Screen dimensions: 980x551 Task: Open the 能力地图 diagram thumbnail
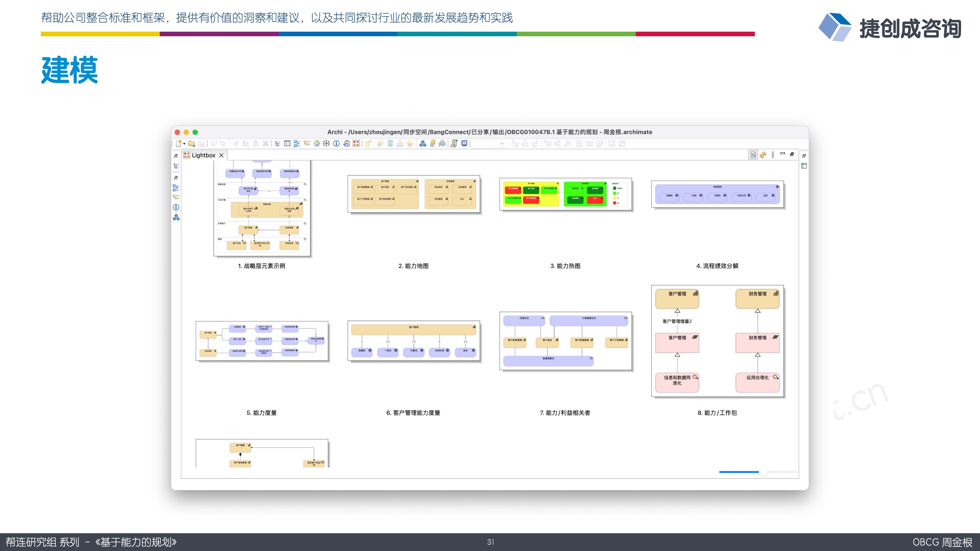[414, 194]
